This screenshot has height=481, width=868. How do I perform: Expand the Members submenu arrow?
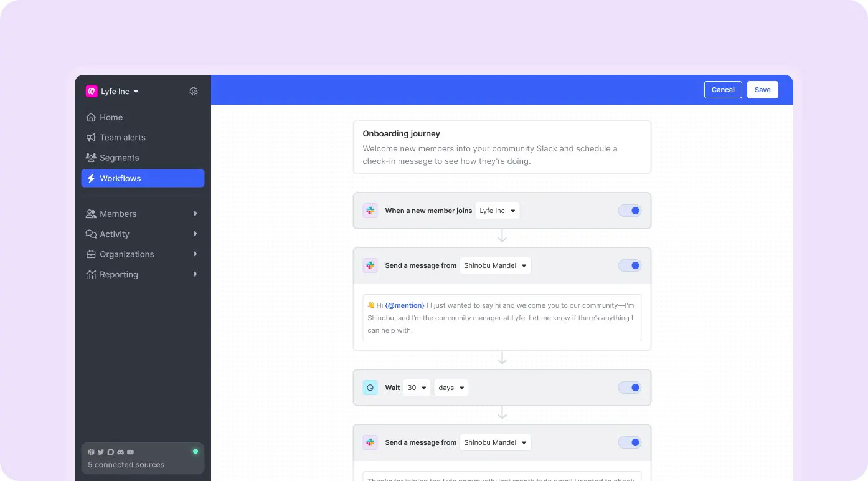(195, 214)
